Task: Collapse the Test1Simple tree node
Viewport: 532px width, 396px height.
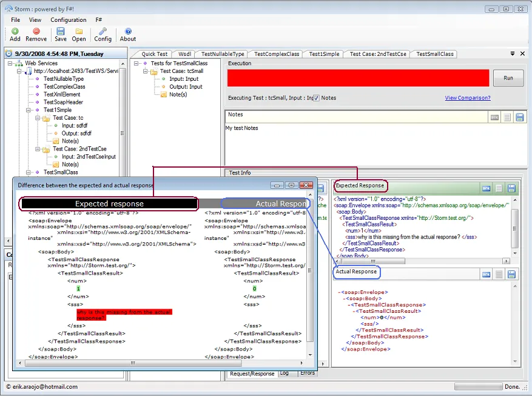Action: (x=29, y=111)
